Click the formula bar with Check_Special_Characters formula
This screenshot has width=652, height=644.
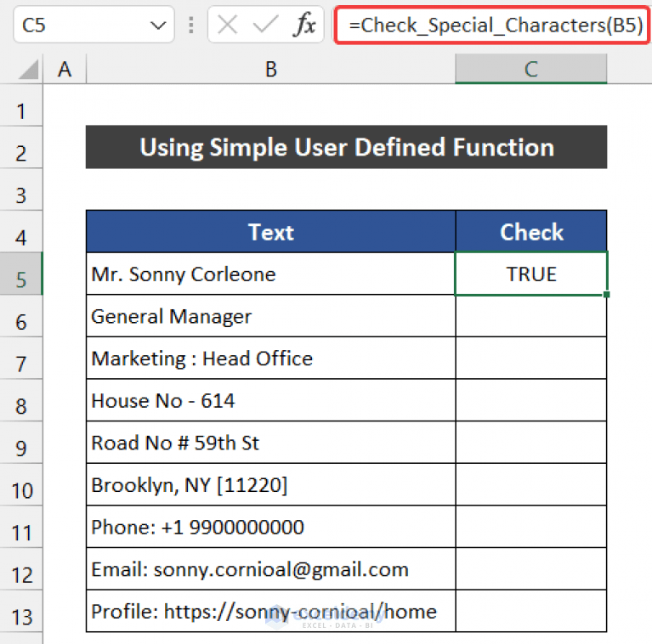click(491, 25)
